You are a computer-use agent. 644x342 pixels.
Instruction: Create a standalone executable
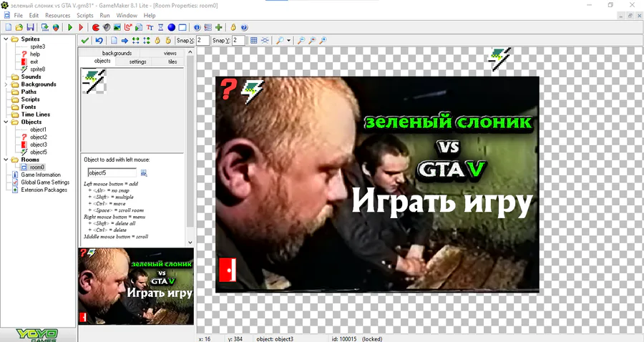[44, 27]
